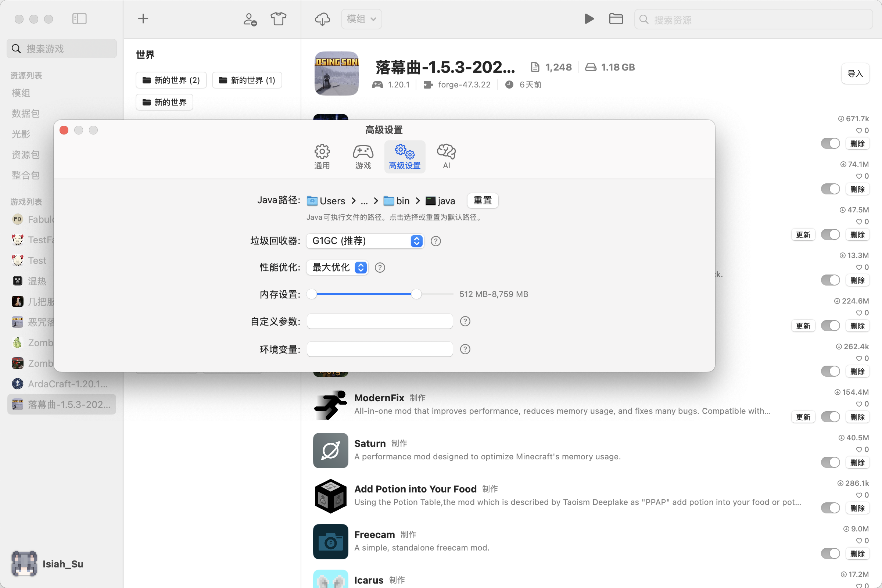Switch to the 游戏 settings tab
882x588 pixels.
[363, 157]
